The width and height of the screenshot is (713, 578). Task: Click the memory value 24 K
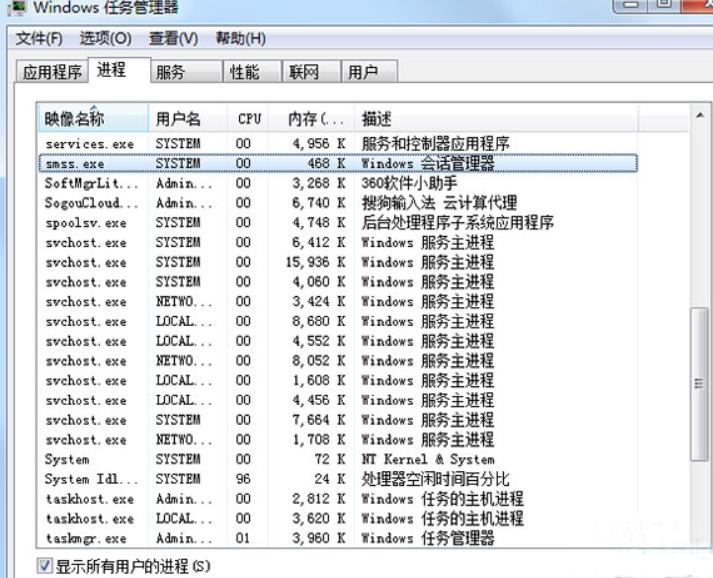(x=330, y=479)
